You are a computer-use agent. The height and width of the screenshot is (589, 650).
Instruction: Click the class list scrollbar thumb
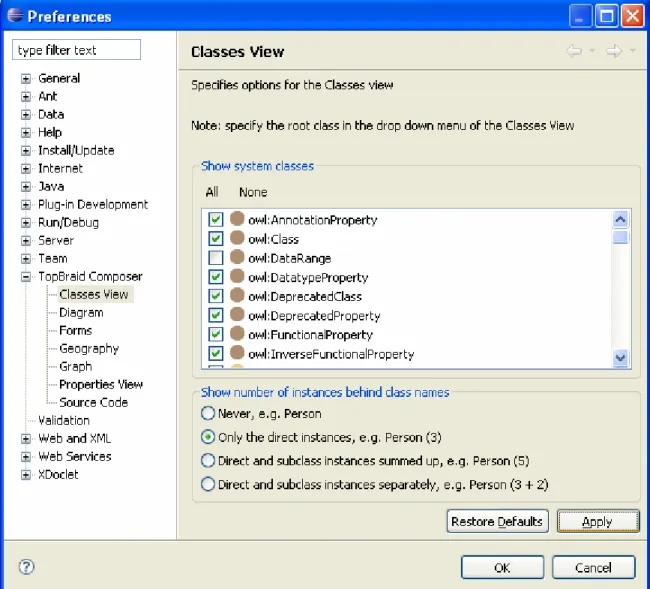click(621, 237)
